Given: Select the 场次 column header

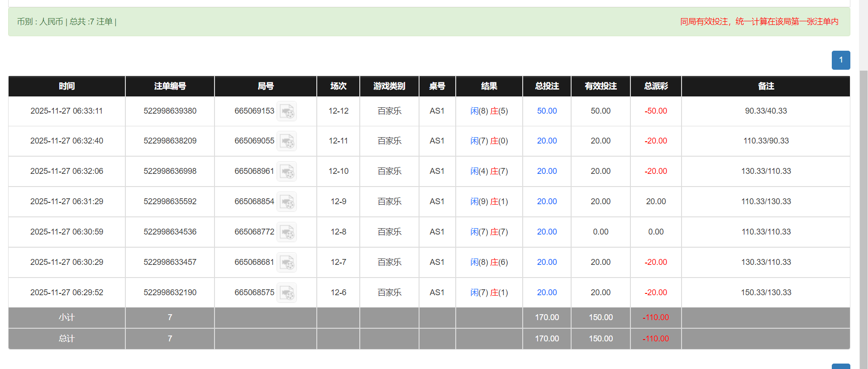Looking at the screenshot, I should 338,86.
